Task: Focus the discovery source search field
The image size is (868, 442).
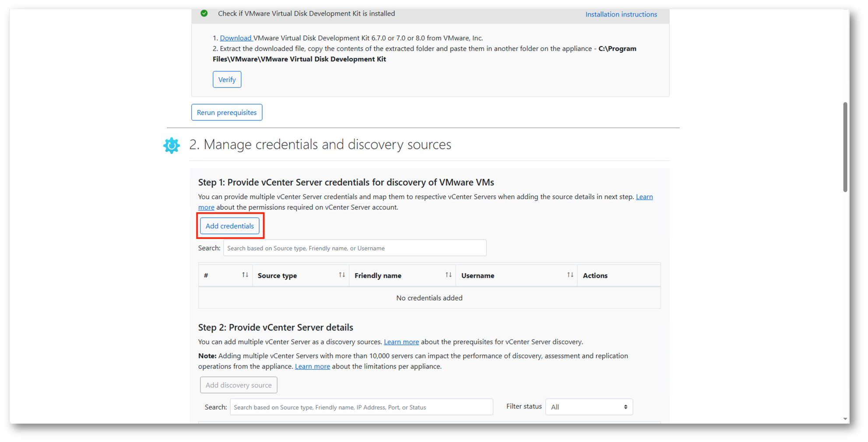Action: (361, 407)
